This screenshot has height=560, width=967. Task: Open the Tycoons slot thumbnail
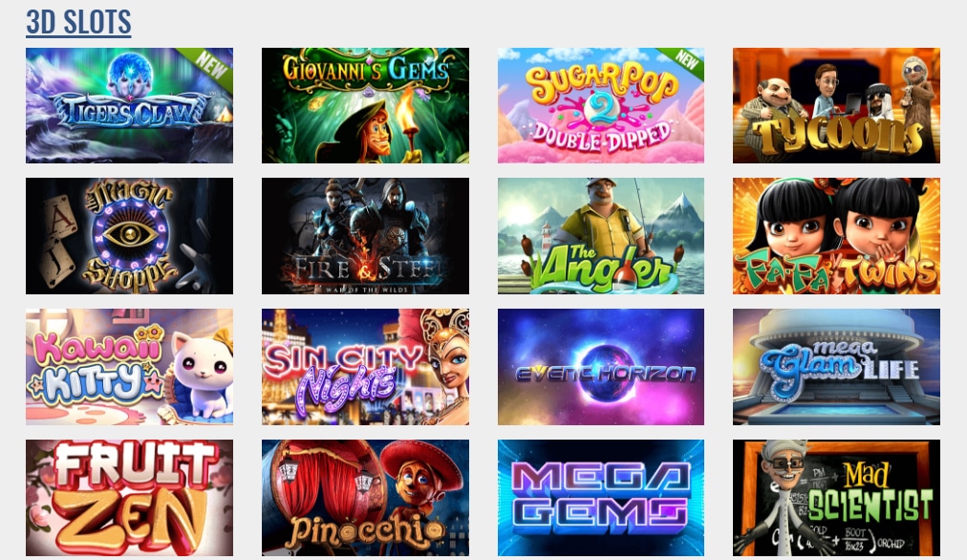836,105
